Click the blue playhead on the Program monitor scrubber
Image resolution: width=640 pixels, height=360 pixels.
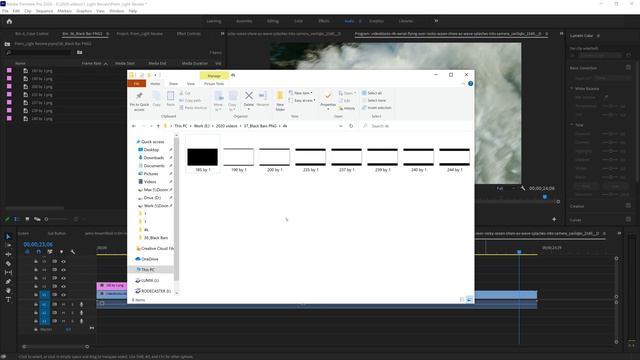point(544,197)
